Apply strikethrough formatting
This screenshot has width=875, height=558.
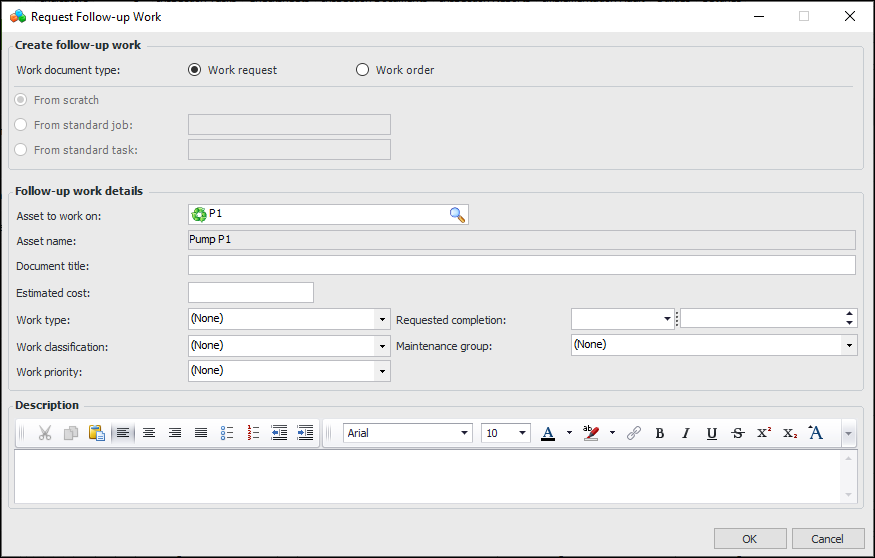[x=737, y=433]
